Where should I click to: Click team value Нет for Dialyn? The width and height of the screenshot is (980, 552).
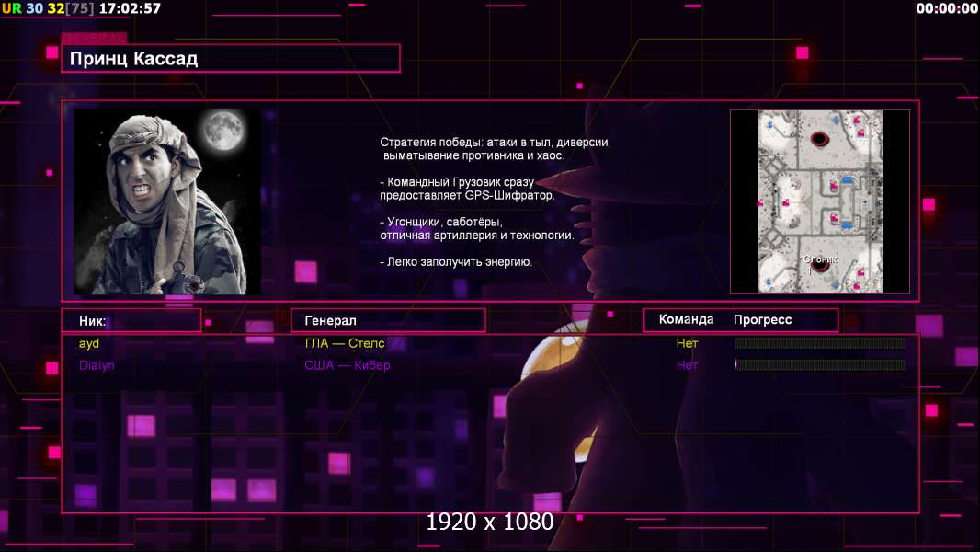point(687,365)
